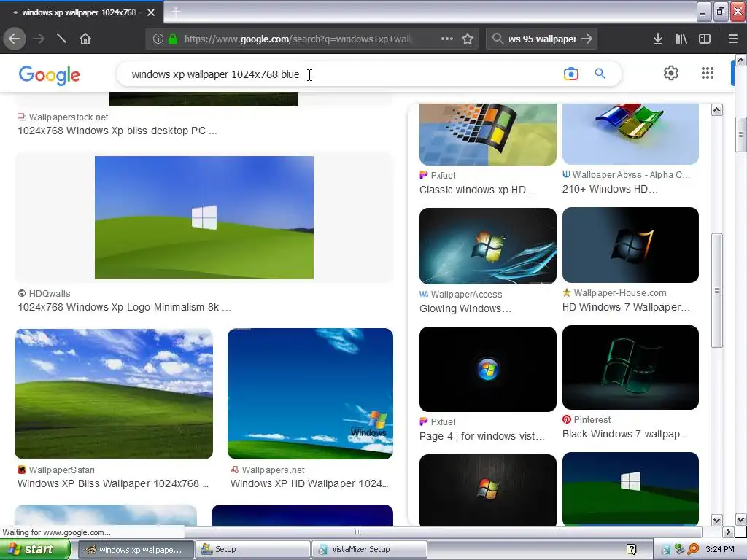Viewport: 747px width, 560px height.
Task: Select the windows xp wallpaper 1024x768 tab
Action: (82, 12)
